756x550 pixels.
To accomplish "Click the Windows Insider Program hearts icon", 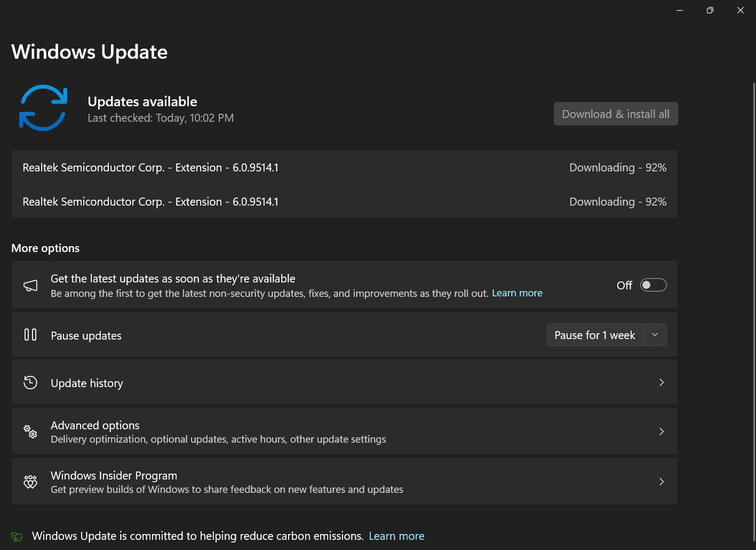I will click(30, 482).
